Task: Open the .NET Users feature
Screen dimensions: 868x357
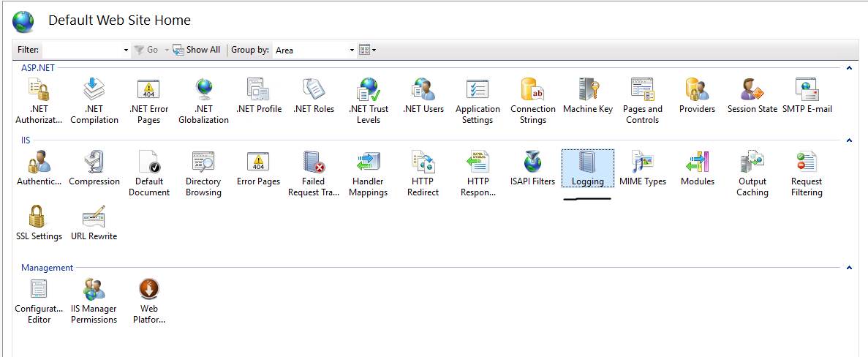Action: click(x=423, y=97)
